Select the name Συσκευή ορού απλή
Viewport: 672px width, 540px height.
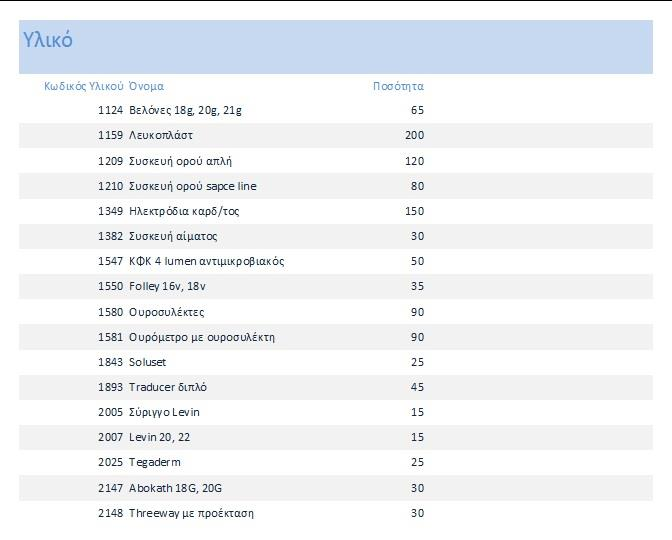pyautogui.click(x=180, y=161)
